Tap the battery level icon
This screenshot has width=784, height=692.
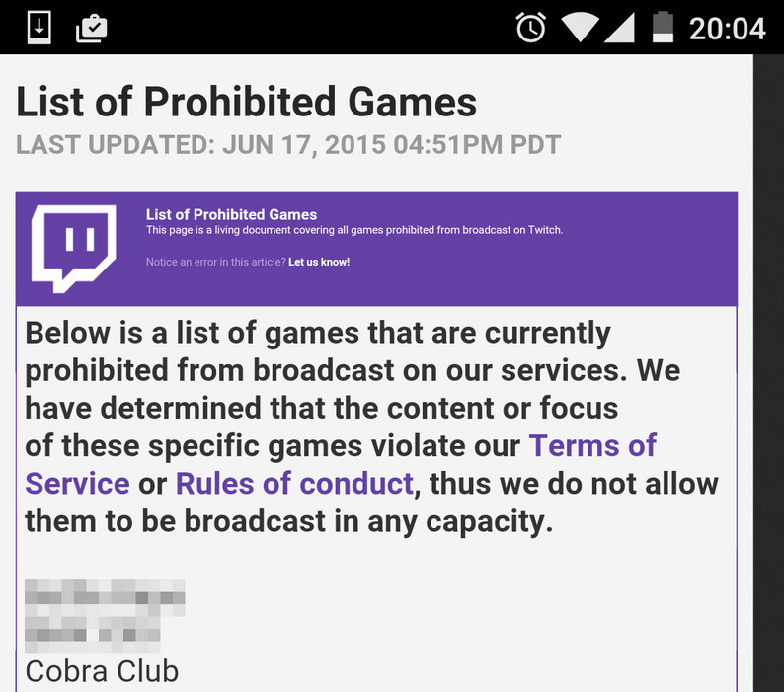[x=663, y=27]
